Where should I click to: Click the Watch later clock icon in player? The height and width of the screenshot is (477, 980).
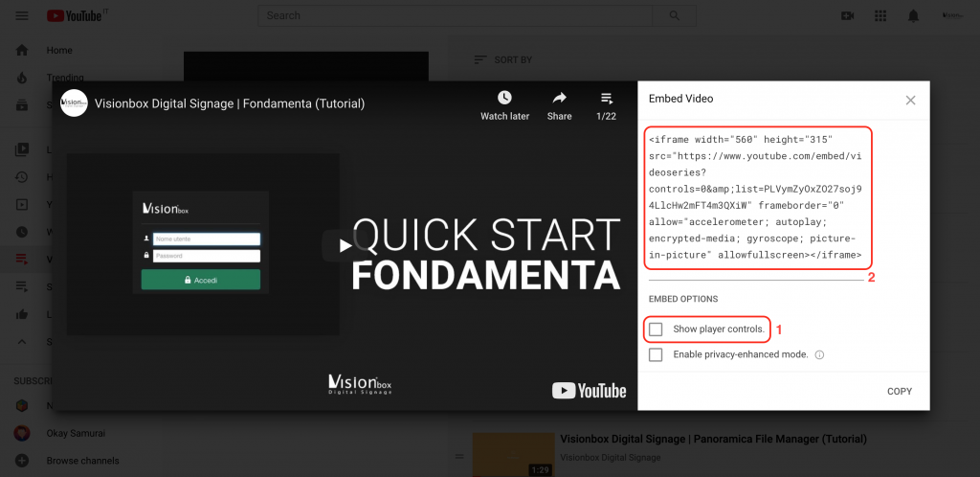point(504,98)
